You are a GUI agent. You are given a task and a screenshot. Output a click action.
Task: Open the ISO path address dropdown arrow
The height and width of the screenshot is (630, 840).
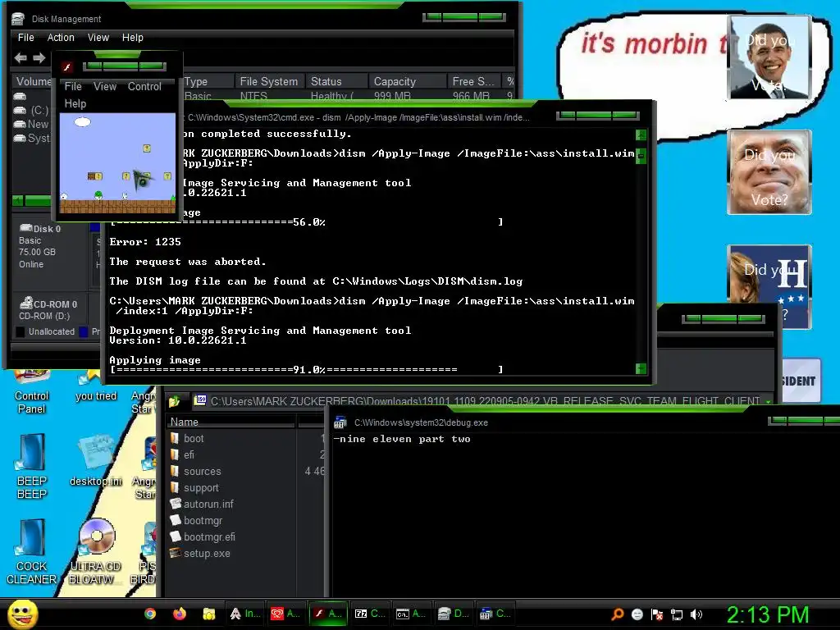pyautogui.click(x=768, y=401)
